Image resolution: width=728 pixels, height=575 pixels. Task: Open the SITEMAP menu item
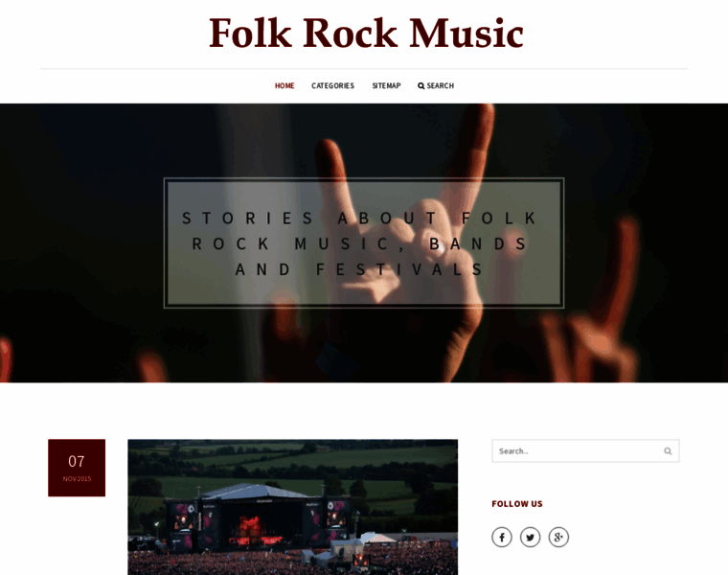click(x=386, y=86)
